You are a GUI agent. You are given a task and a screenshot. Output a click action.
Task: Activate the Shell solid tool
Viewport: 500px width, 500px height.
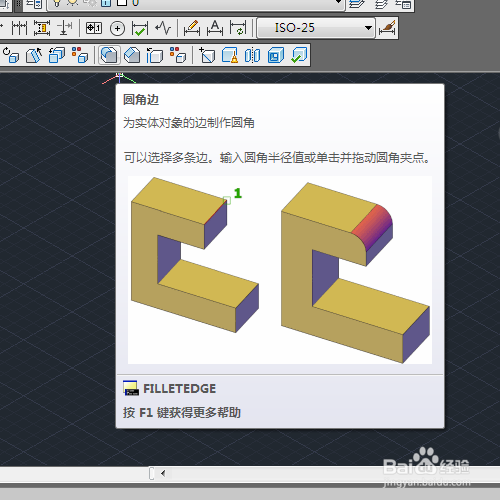pyautogui.click(x=276, y=55)
